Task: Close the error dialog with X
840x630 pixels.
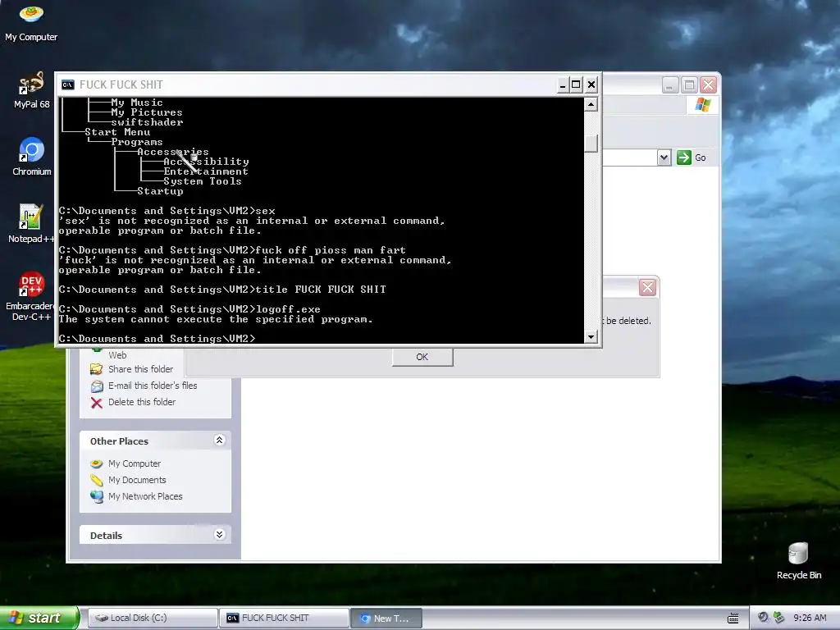Action: tap(648, 288)
